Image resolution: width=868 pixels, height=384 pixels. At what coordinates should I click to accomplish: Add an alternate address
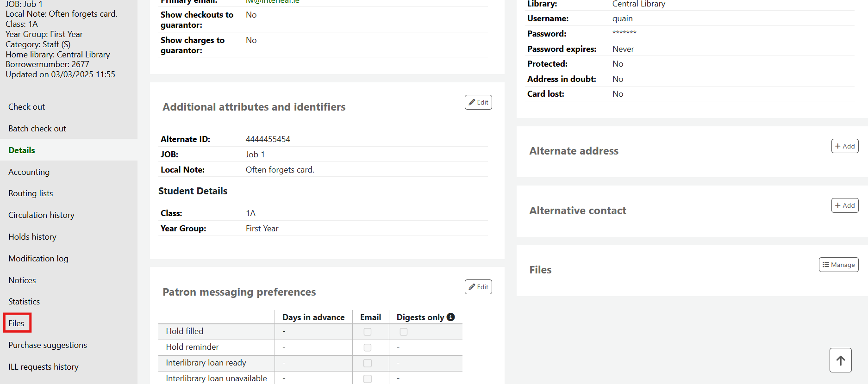(845, 146)
